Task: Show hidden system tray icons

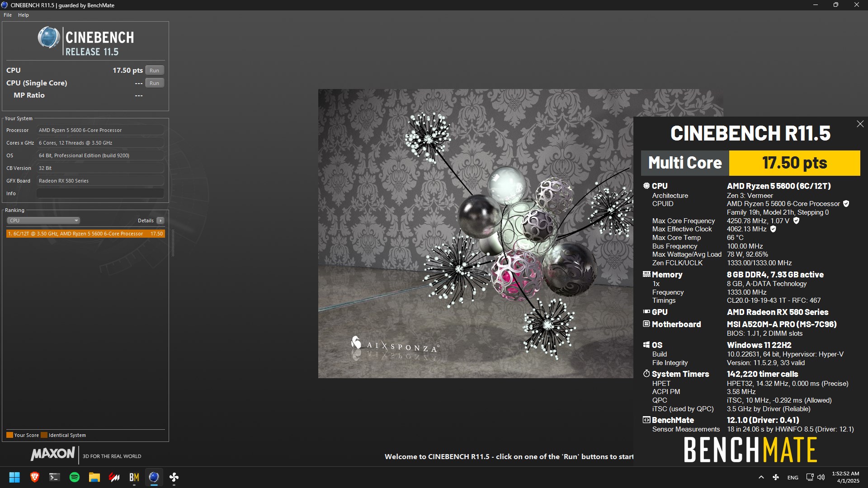Action: pyautogui.click(x=761, y=477)
